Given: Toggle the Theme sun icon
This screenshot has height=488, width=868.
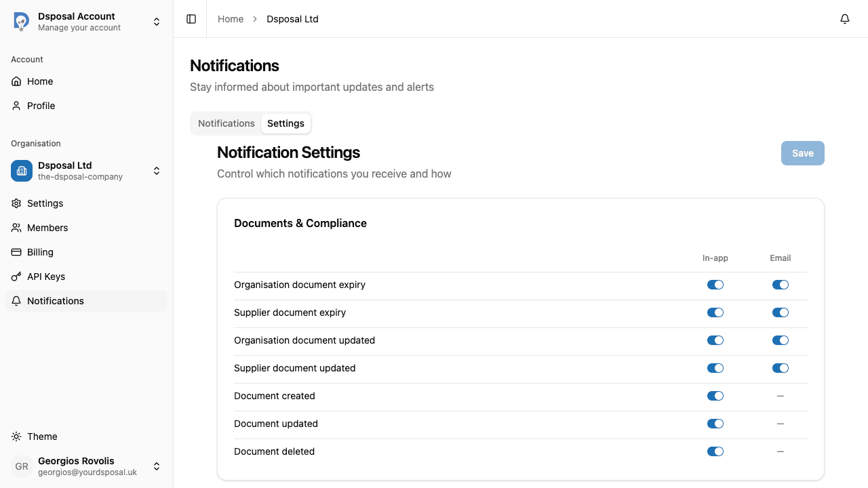Looking at the screenshot, I should [16, 436].
